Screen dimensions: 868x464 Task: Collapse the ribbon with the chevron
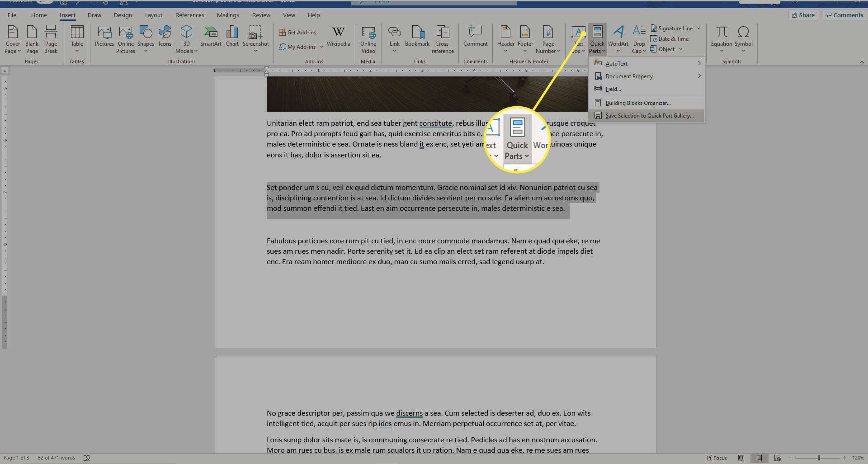point(862,62)
